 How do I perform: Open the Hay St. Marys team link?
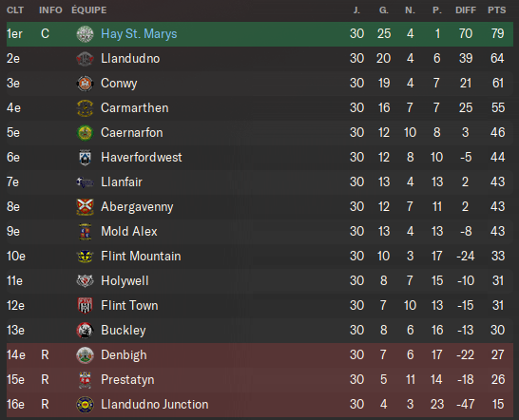tap(139, 34)
